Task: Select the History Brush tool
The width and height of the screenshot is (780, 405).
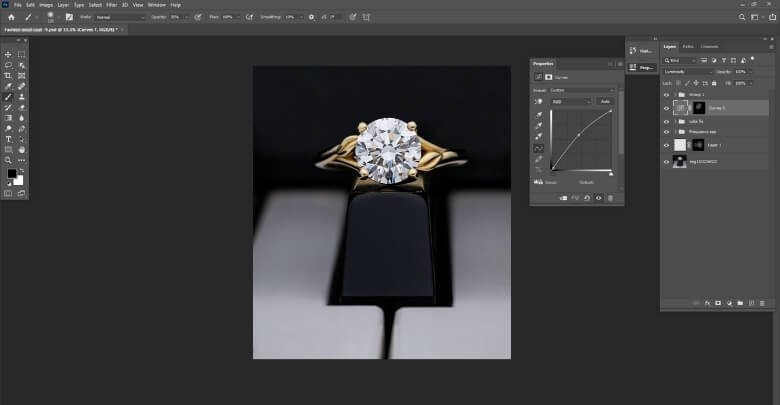Action: pyautogui.click(x=8, y=107)
